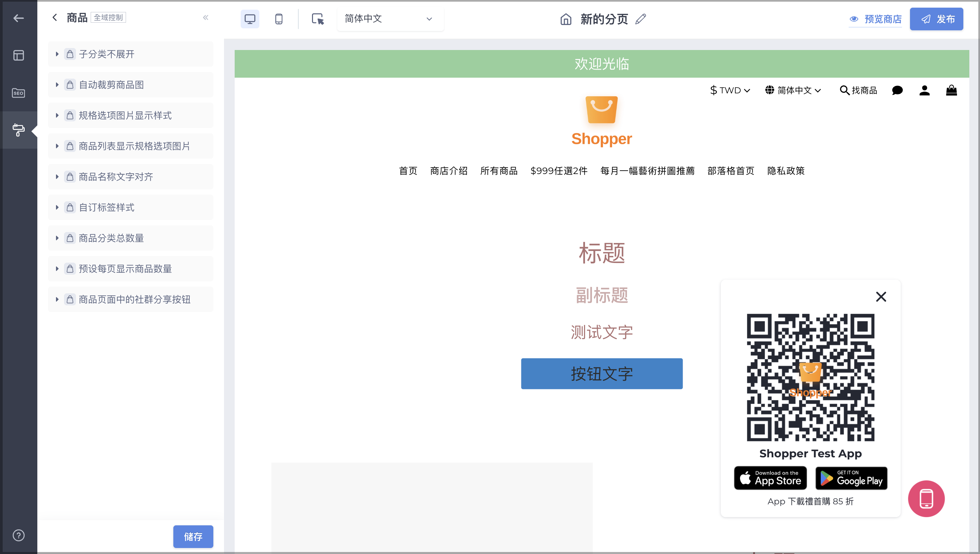This screenshot has height=554, width=980.
Task: Open the account user icon in store header
Action: [x=924, y=91]
